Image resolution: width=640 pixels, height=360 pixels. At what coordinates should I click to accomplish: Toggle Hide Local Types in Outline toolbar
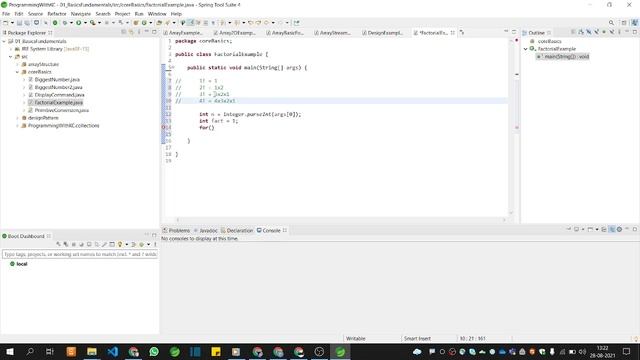pos(612,32)
